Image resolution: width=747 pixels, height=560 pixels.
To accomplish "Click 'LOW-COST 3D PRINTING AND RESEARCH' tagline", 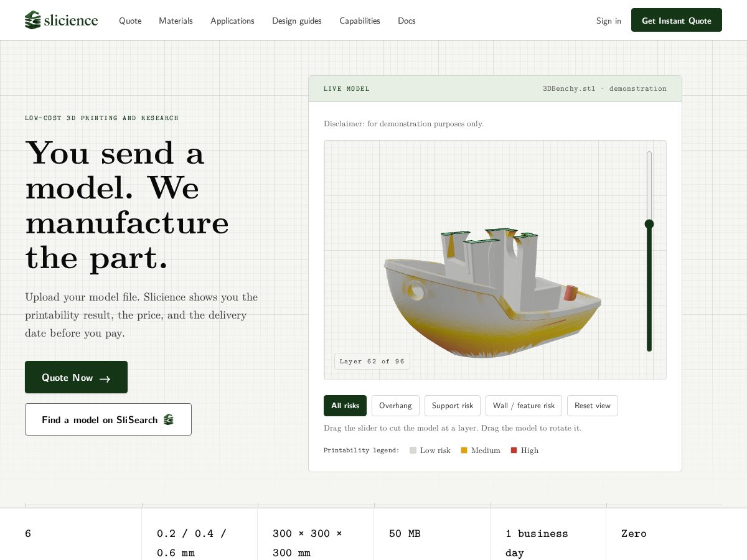I will tap(101, 118).
